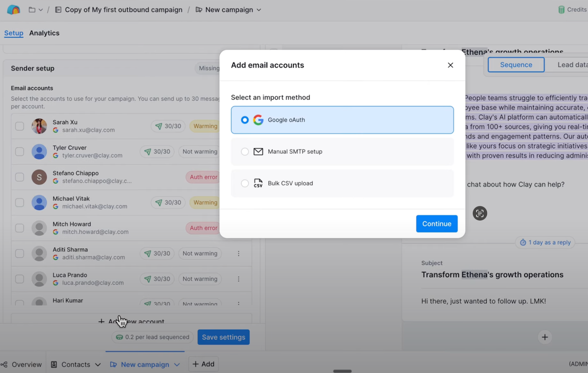
Task: Click the Credits icon in the top right
Action: tap(562, 10)
